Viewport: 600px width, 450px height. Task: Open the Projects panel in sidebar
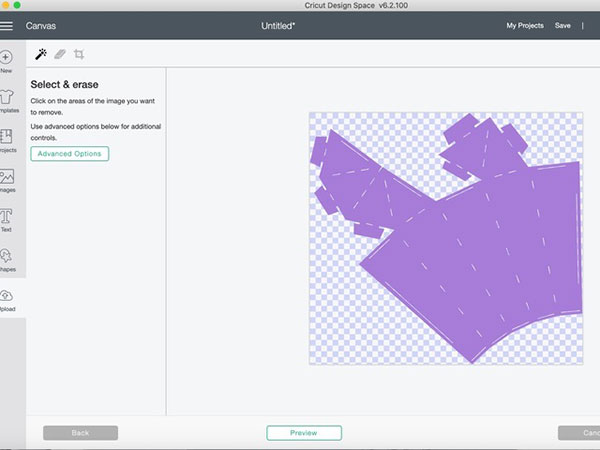[6, 141]
